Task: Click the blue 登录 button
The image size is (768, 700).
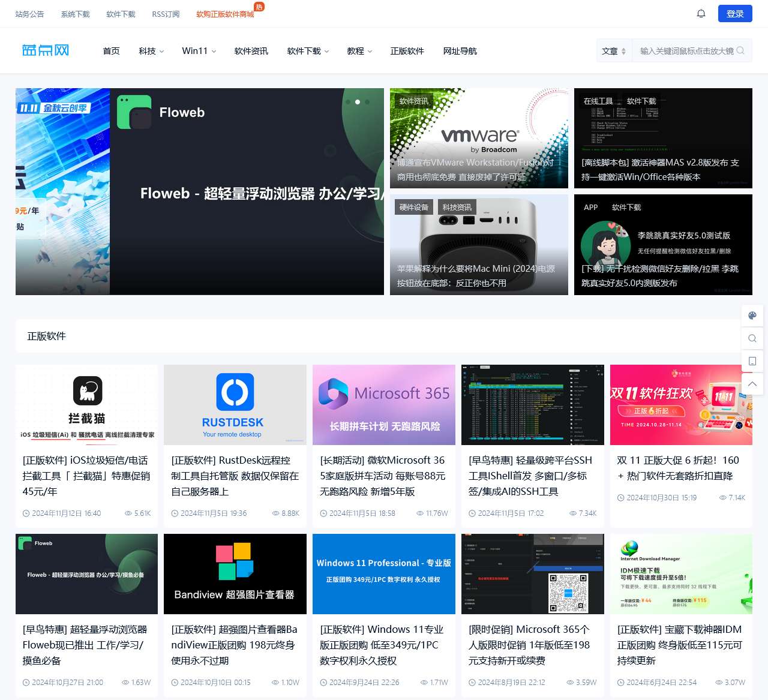Action: coord(735,14)
